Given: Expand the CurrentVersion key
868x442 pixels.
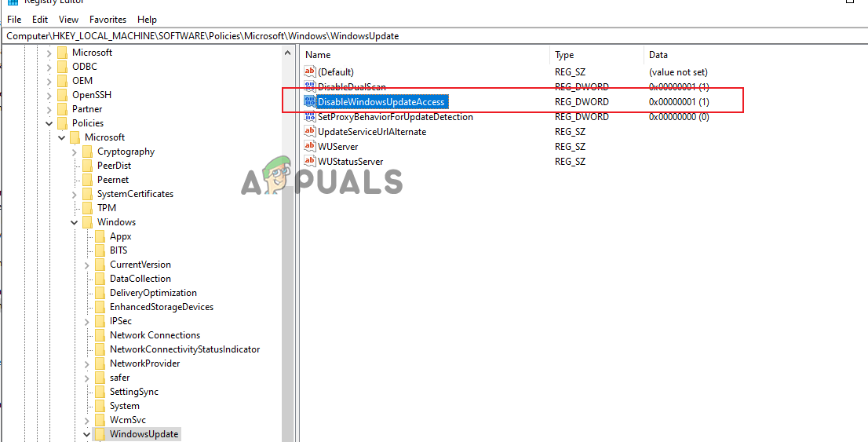Looking at the screenshot, I should 87,265.
